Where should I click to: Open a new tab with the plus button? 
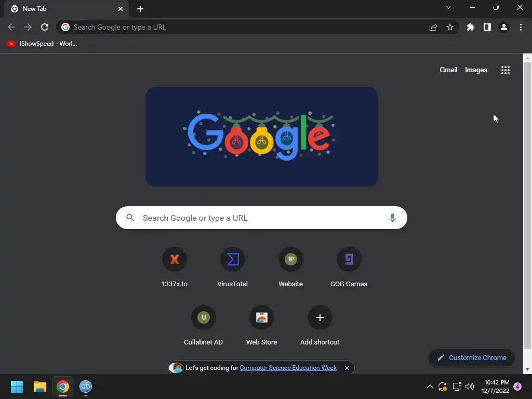(140, 9)
